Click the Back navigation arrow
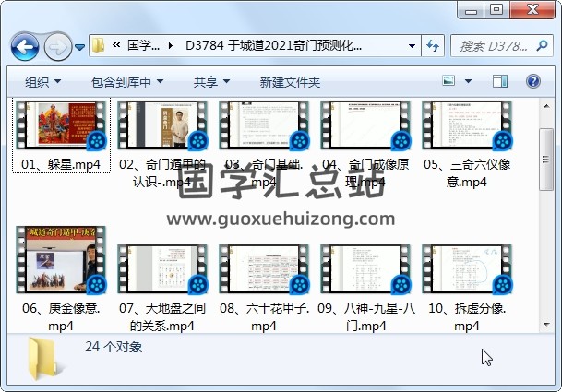The height and width of the screenshot is (392, 562). (24, 46)
